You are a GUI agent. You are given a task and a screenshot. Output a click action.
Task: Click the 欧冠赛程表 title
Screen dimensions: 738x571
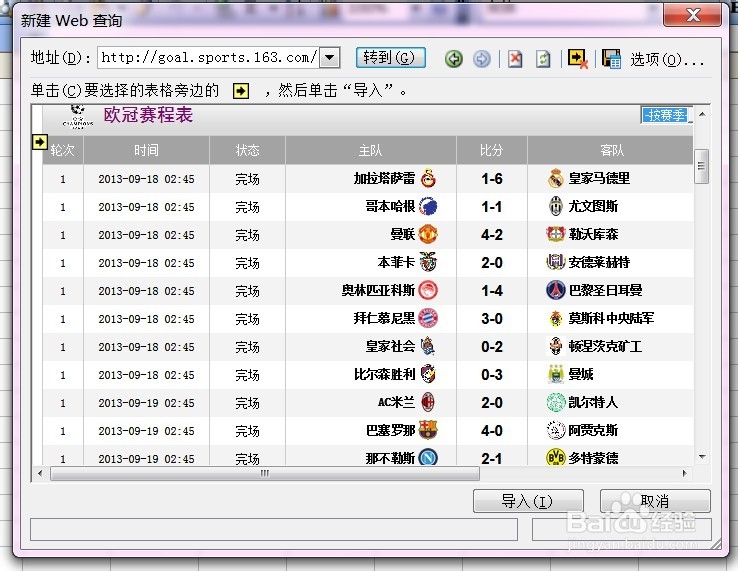click(x=148, y=115)
